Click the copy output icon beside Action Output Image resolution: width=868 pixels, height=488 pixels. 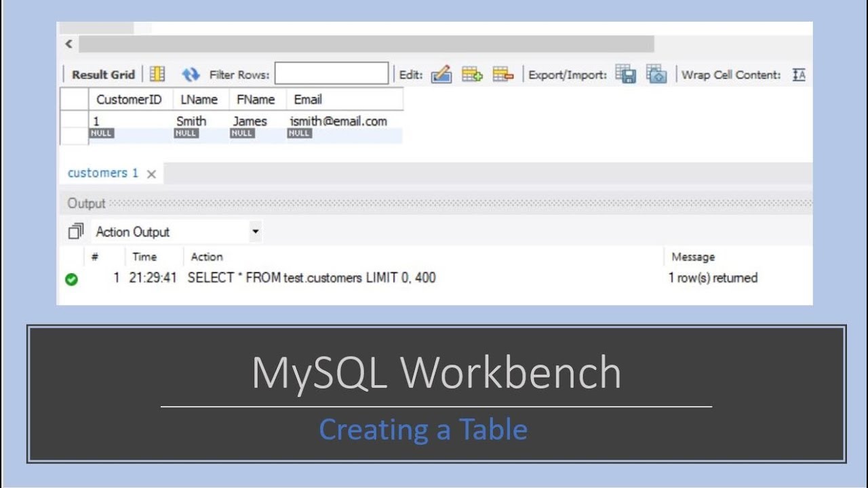[75, 232]
